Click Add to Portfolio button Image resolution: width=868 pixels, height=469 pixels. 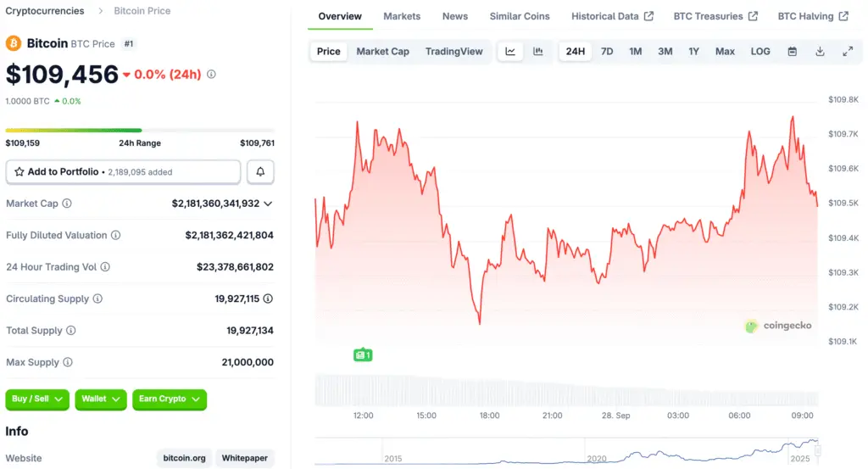pyautogui.click(x=123, y=172)
